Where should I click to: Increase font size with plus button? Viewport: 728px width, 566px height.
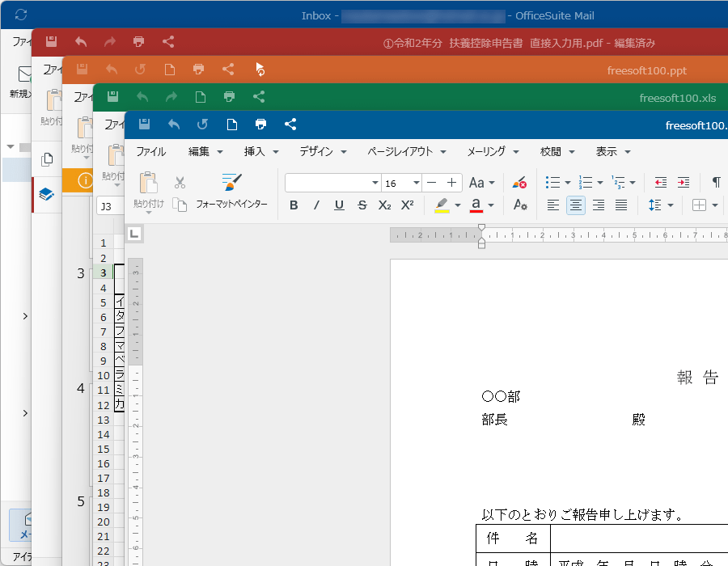451,183
